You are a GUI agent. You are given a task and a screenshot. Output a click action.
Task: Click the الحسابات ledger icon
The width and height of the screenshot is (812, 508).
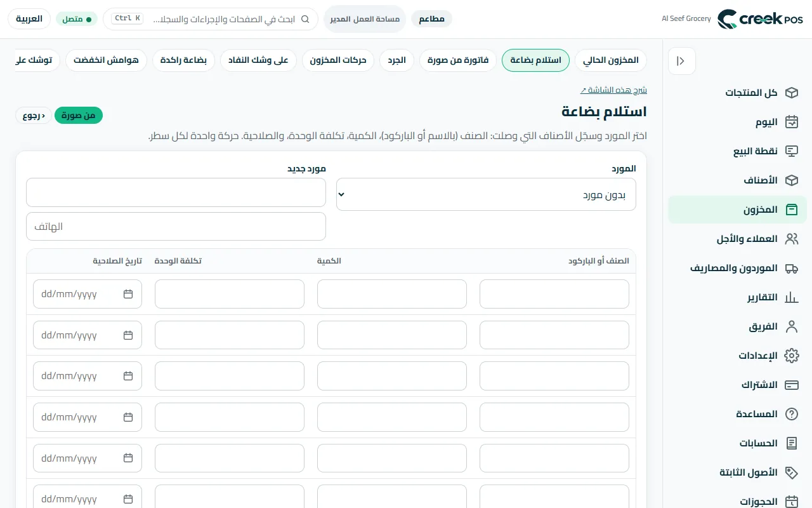(791, 443)
